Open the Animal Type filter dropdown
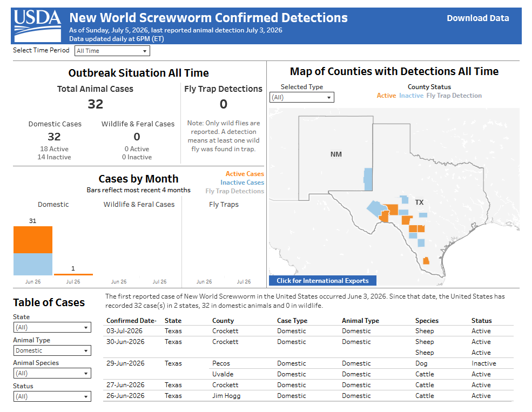 point(52,350)
